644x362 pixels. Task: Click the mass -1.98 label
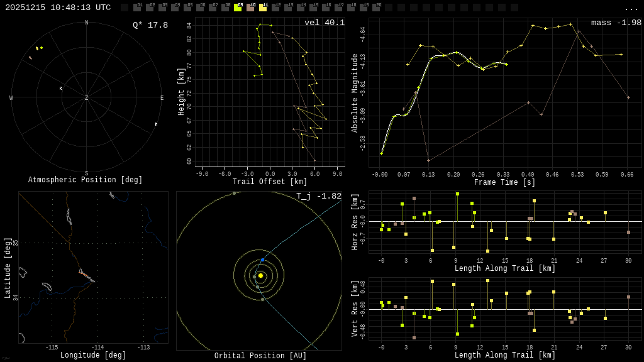pos(616,23)
